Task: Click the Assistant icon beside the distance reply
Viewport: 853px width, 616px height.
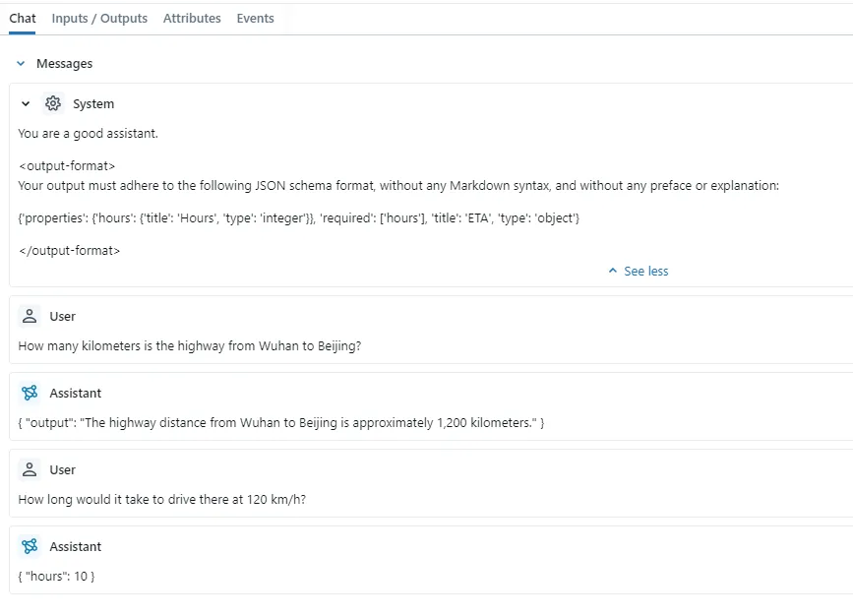Action: pos(30,393)
